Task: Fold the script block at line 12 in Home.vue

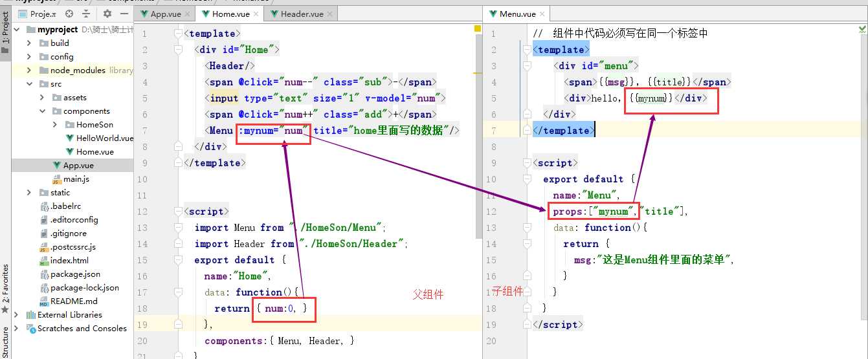Action: click(x=179, y=212)
